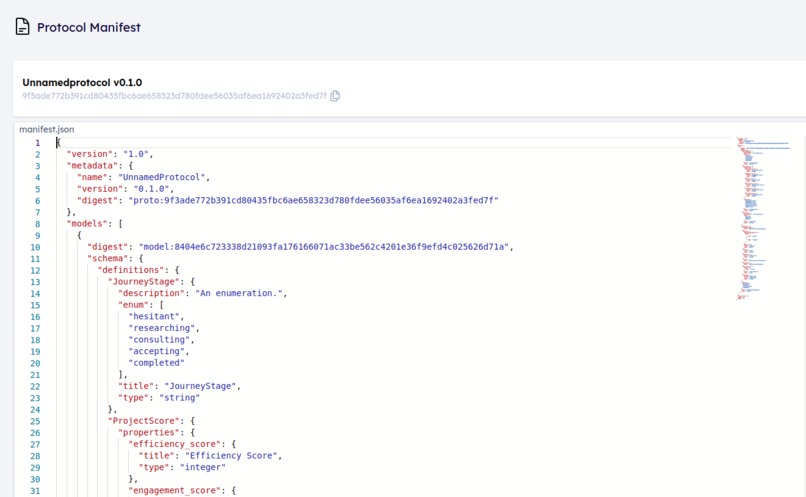This screenshot has height=497, width=806.
Task: Click the "enum" key
Action: (x=134, y=305)
